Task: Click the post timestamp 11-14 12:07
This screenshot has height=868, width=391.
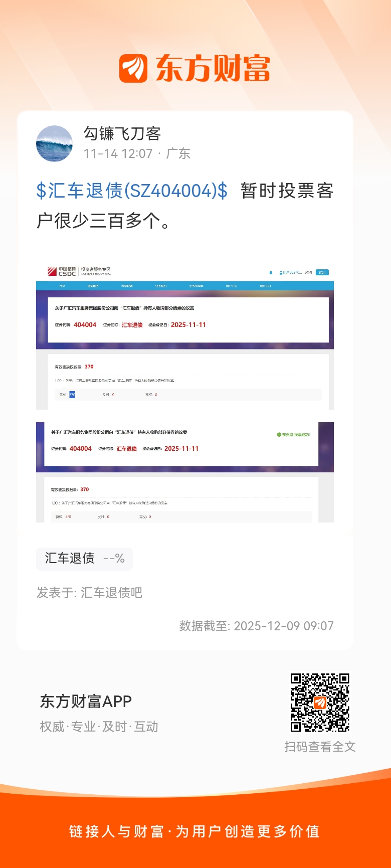Action: click(x=118, y=153)
